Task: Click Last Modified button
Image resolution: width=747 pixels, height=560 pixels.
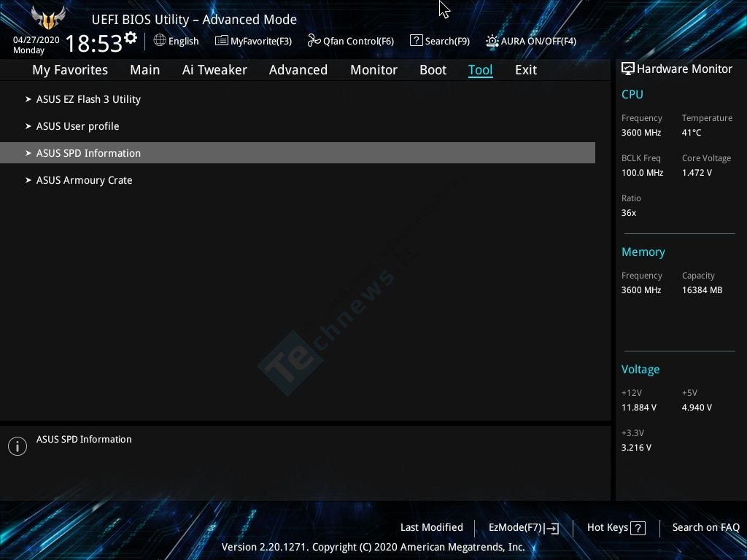Action: point(432,527)
